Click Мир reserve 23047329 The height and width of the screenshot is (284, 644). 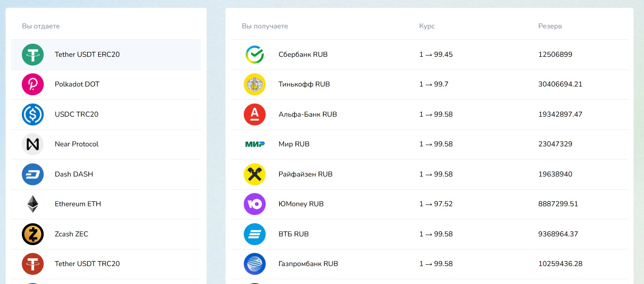click(555, 144)
